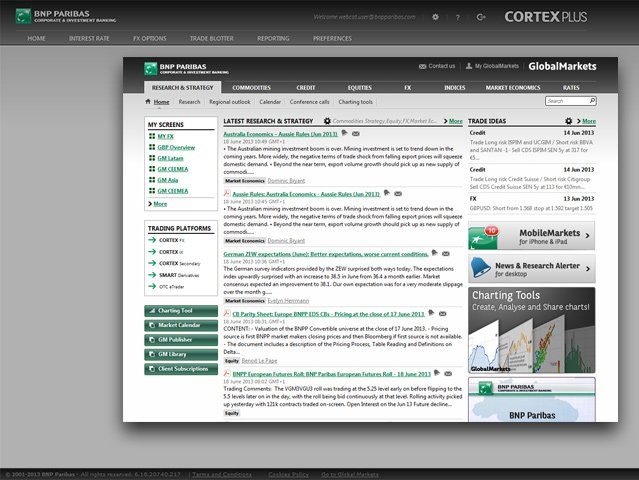Click Dominic Bryant author under Australia Economics

[286, 181]
